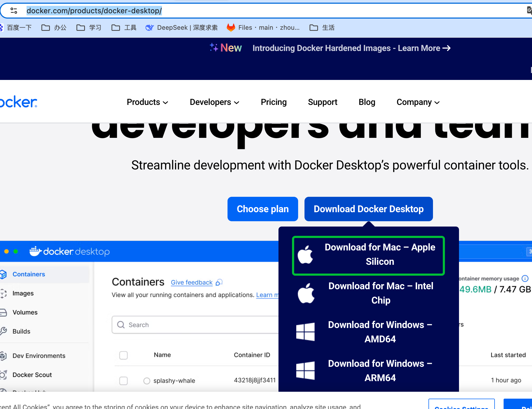Open the 百度一下 bookmark
This screenshot has width=532, height=409.
16,28
